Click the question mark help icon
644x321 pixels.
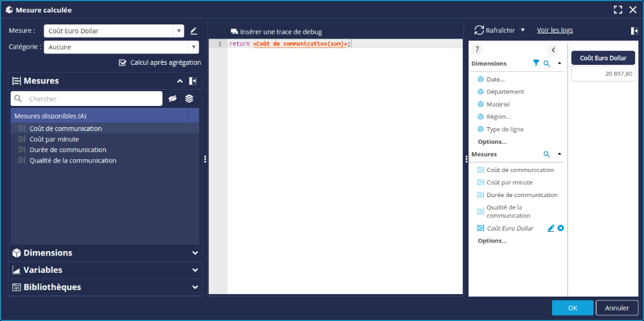[477, 50]
